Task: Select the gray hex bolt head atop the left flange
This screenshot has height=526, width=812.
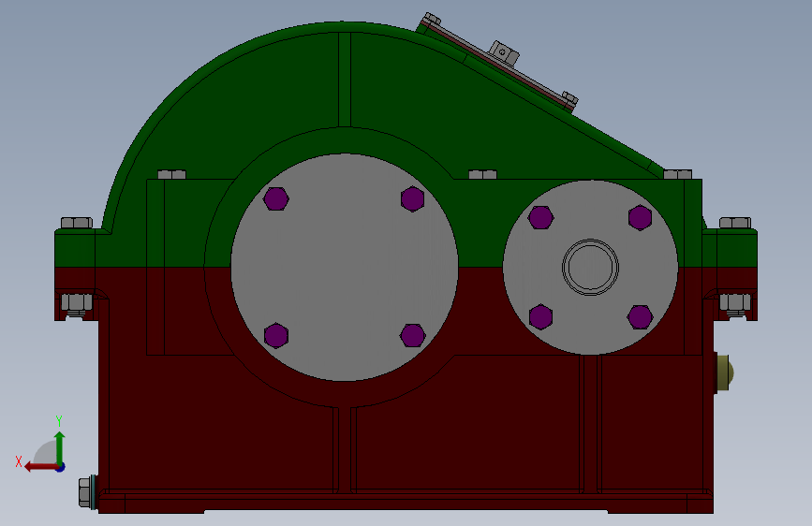Action: (x=77, y=223)
